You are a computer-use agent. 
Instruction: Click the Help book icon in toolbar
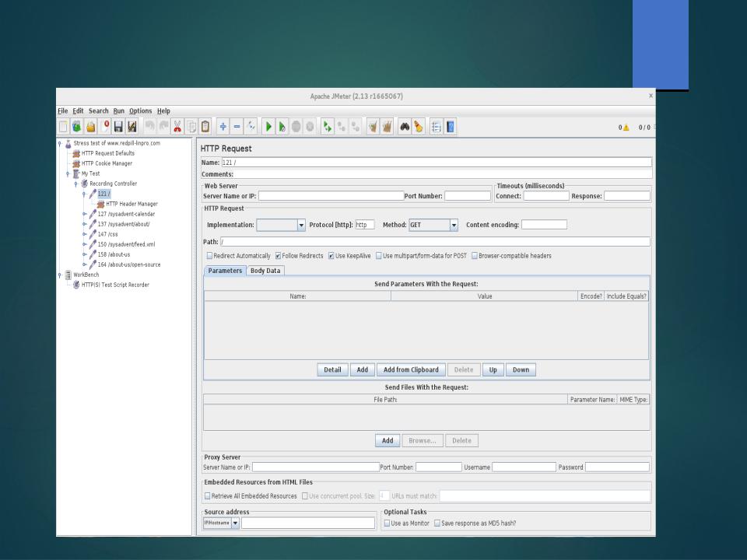pos(451,127)
